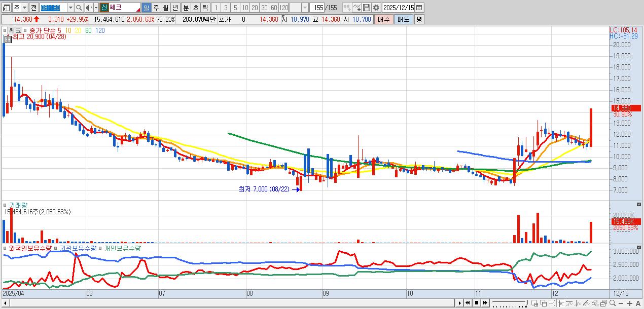Click the 평 button next to 매도
This screenshot has height=309, width=644.
(x=419, y=19)
